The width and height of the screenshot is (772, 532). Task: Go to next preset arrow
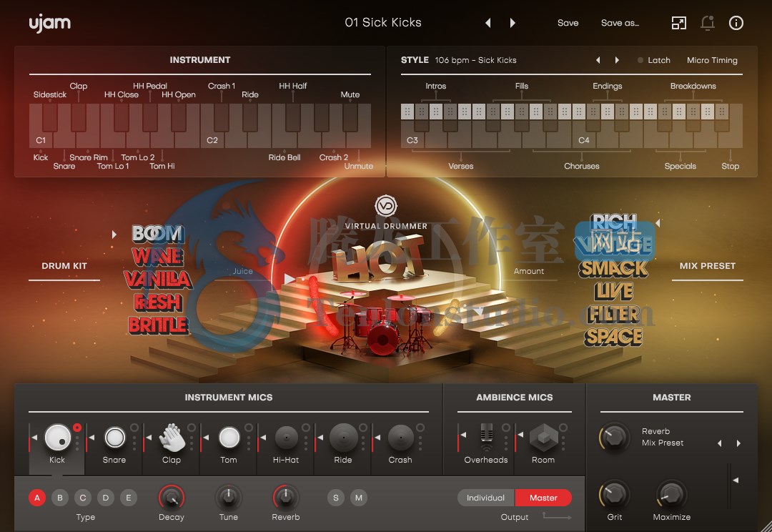tap(513, 23)
